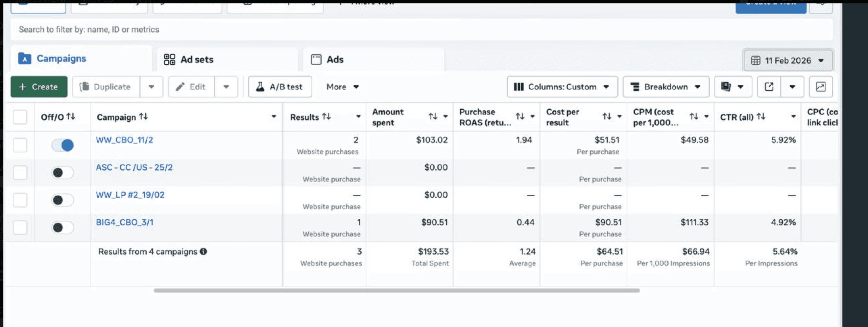Click the green Create button

(39, 87)
